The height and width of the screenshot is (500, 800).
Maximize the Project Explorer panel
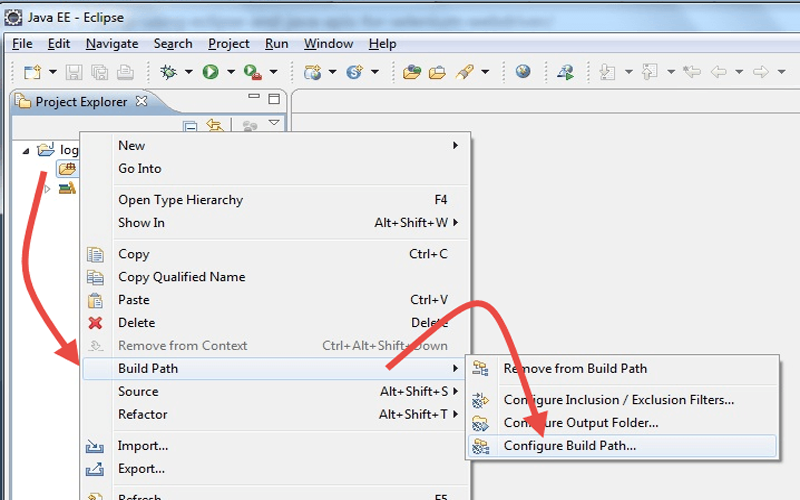[274, 99]
